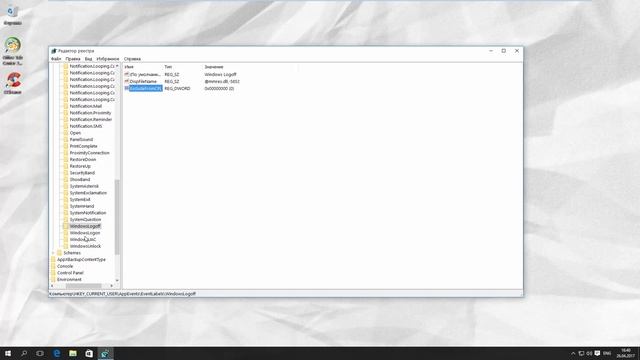Click the folder icon of Control Panel
Screen dimensions: 640x360
click(x=53, y=273)
